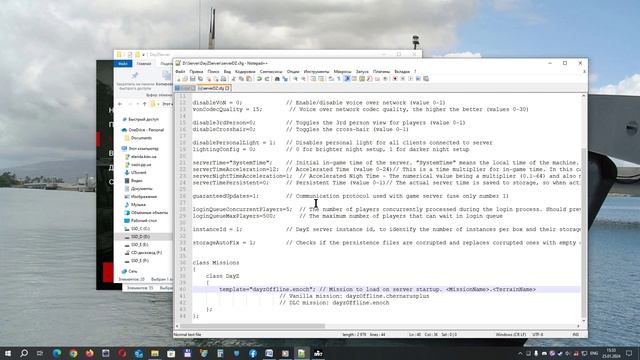640x360 pixels.
Task: Close the server02.cfg tab with its X
Action: point(227,88)
